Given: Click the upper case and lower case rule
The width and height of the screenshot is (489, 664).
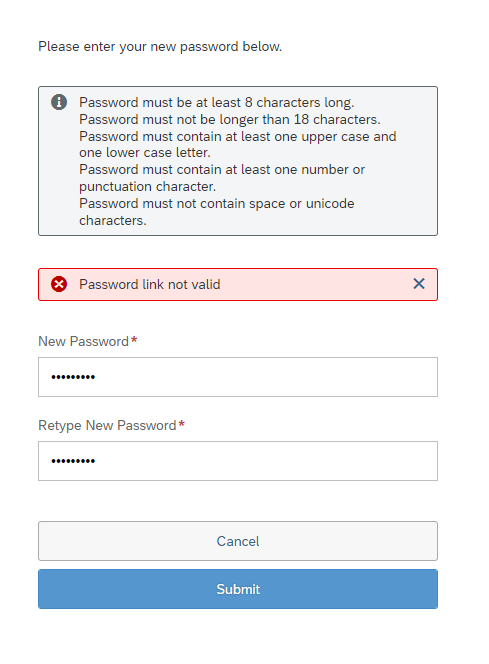Looking at the screenshot, I should click(238, 144).
